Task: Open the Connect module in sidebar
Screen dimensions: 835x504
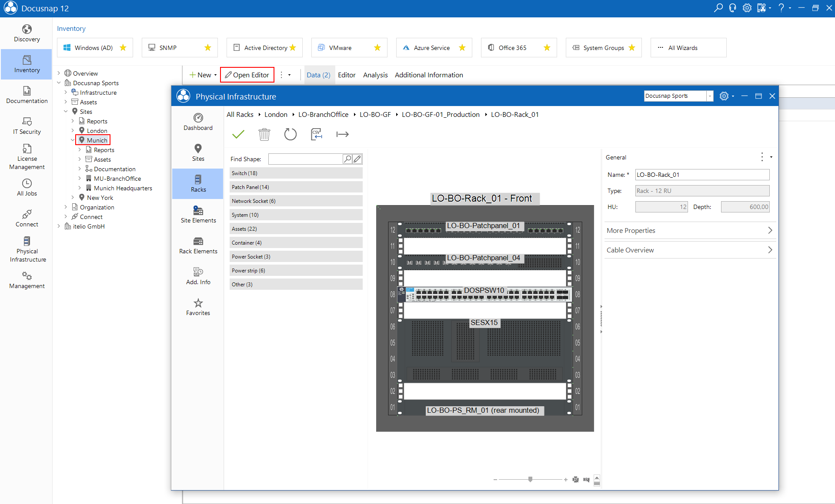Action: click(27, 219)
